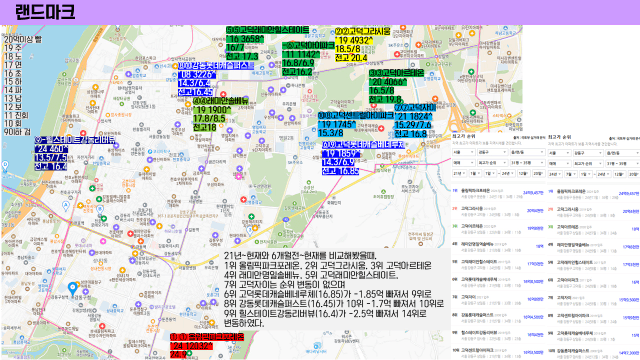Open the 서울 city dropdown in left ranking panel
The image size is (640, 360).
463,152
